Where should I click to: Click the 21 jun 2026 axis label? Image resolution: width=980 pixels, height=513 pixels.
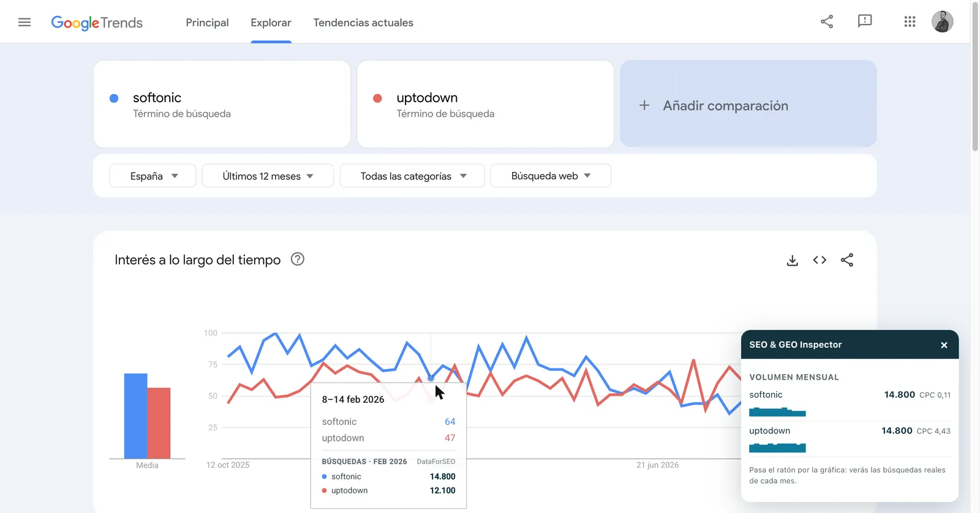(x=657, y=465)
